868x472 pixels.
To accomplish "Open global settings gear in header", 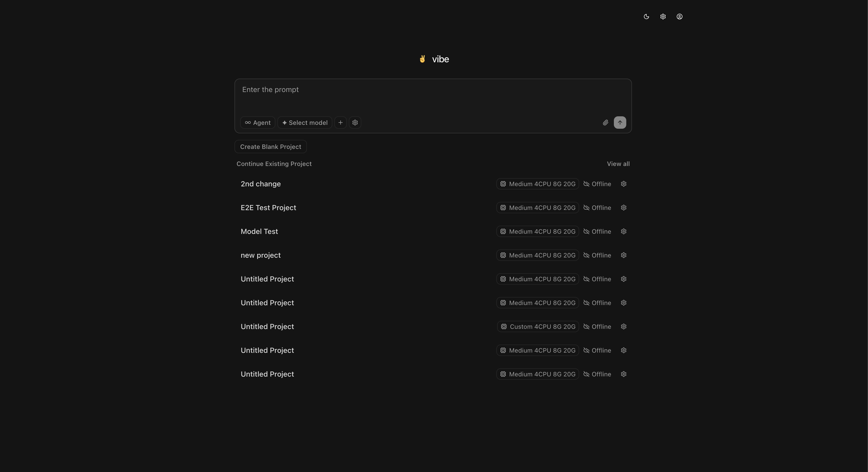I will tap(663, 17).
